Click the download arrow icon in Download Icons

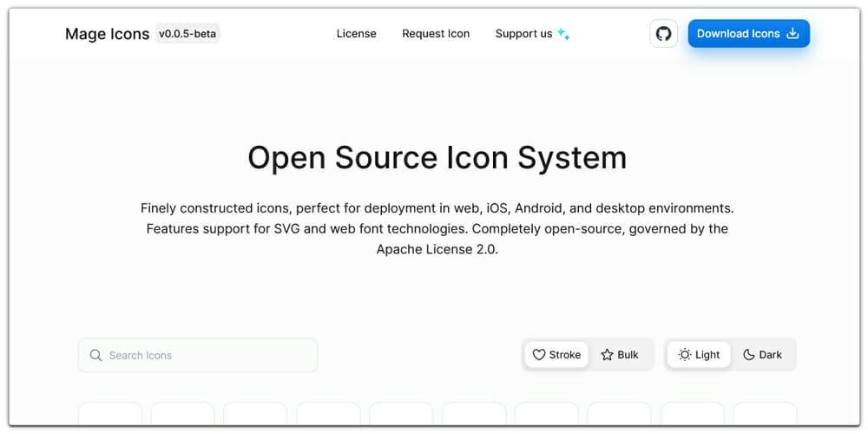point(792,34)
